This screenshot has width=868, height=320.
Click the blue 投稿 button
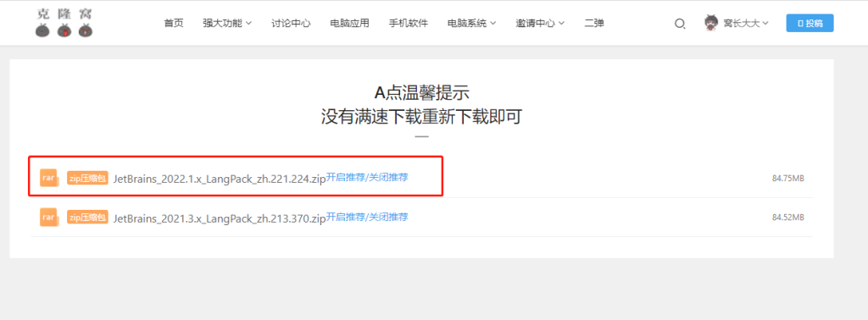point(810,23)
